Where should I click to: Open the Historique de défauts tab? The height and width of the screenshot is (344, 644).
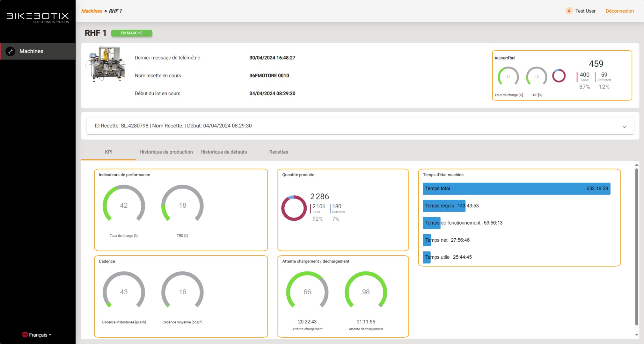point(223,152)
